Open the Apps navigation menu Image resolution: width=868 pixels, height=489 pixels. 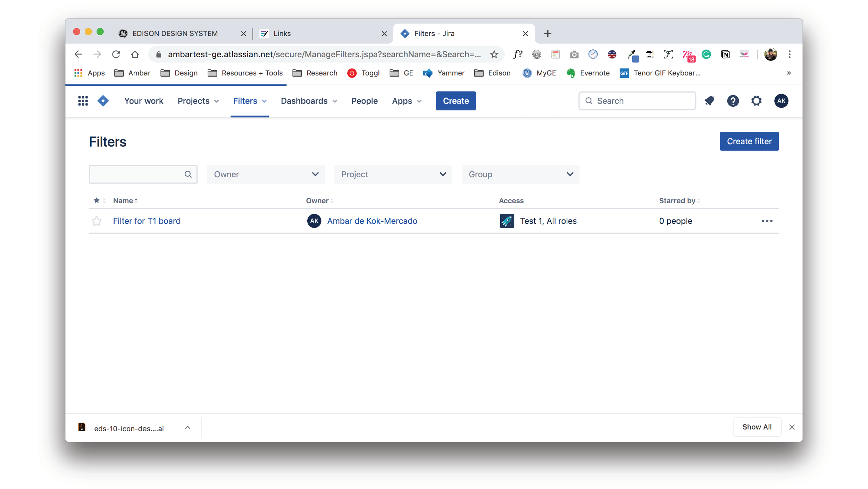(407, 101)
